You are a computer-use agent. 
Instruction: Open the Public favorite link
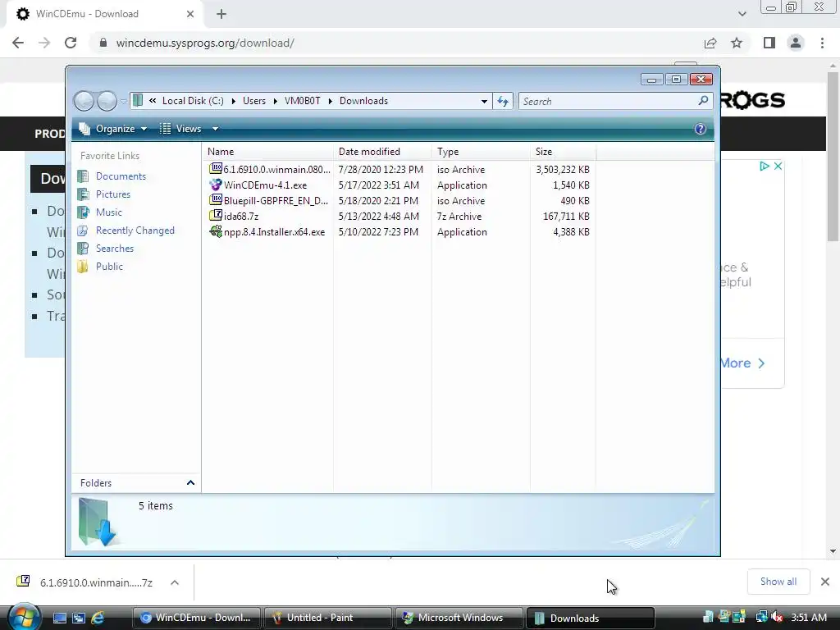[109, 267]
